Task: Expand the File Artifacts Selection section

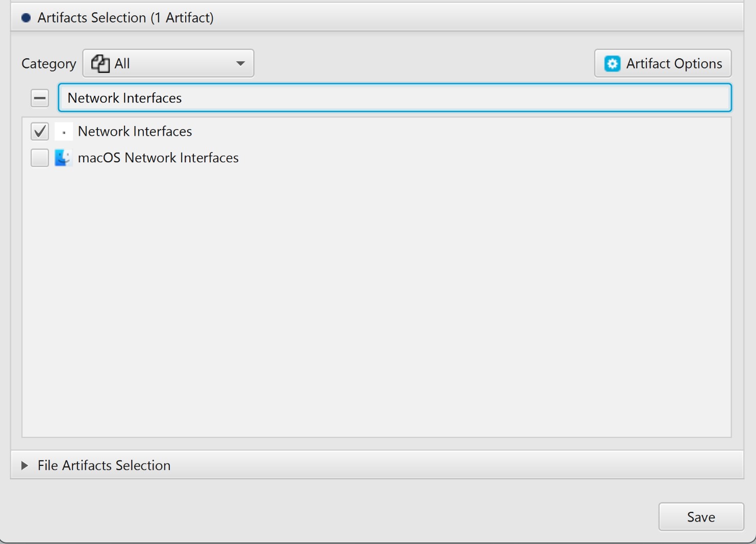Action: pos(104,465)
